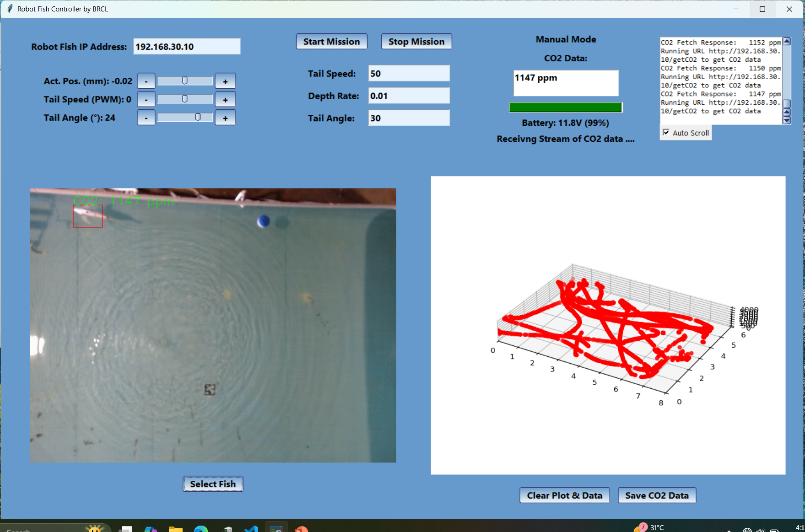
Task: Click the 'Act. Pos. (mm): -0.02' label
Action: pos(88,81)
